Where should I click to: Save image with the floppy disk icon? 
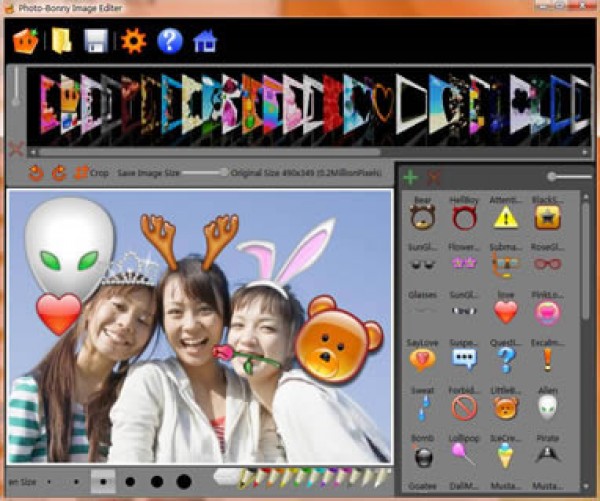pyautogui.click(x=96, y=41)
